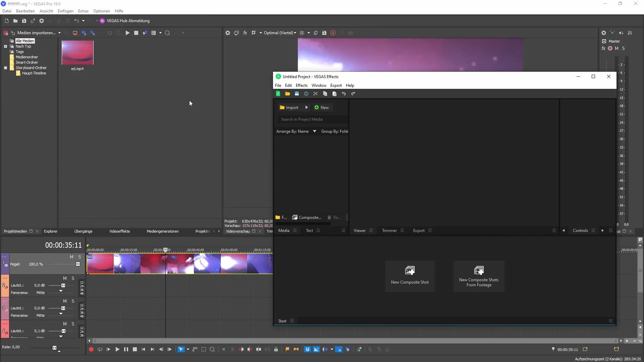Open undo history dropdown arrow

coord(83,21)
